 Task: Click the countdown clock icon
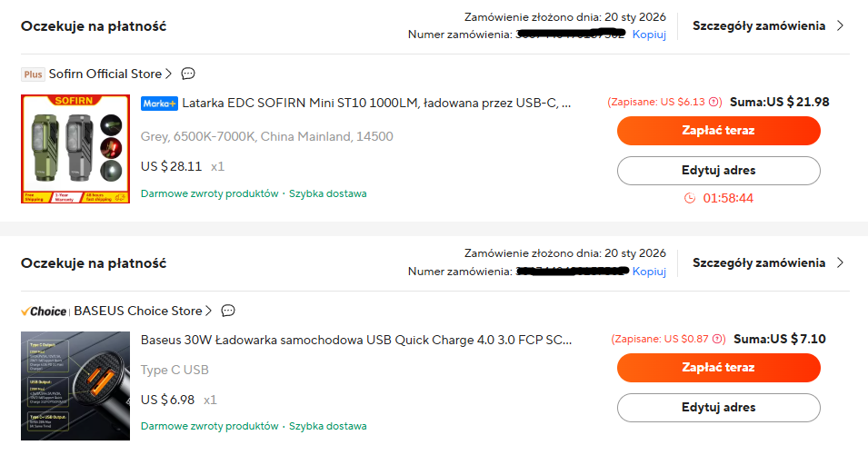[x=690, y=198]
